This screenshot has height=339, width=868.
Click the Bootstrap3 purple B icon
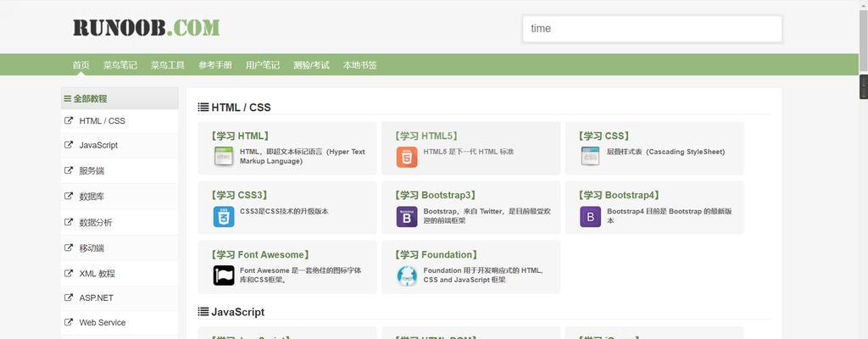[x=407, y=217]
